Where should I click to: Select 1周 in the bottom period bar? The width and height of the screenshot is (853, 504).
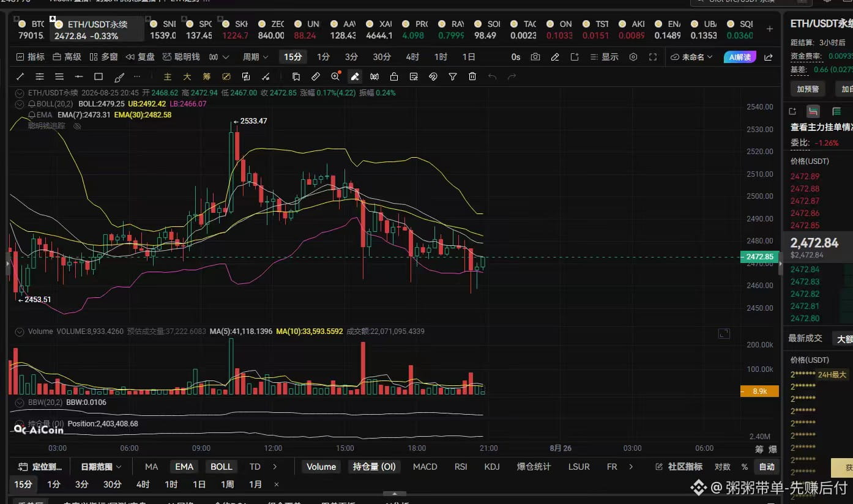227,484
